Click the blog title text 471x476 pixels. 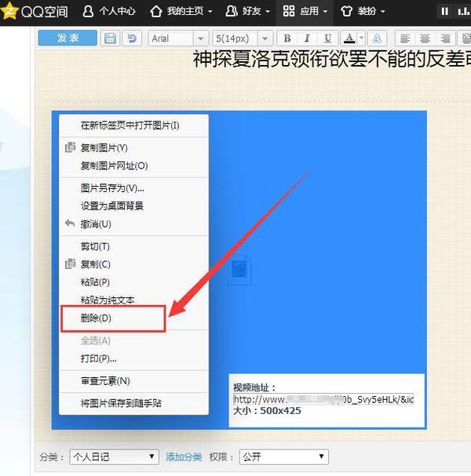tap(332, 59)
